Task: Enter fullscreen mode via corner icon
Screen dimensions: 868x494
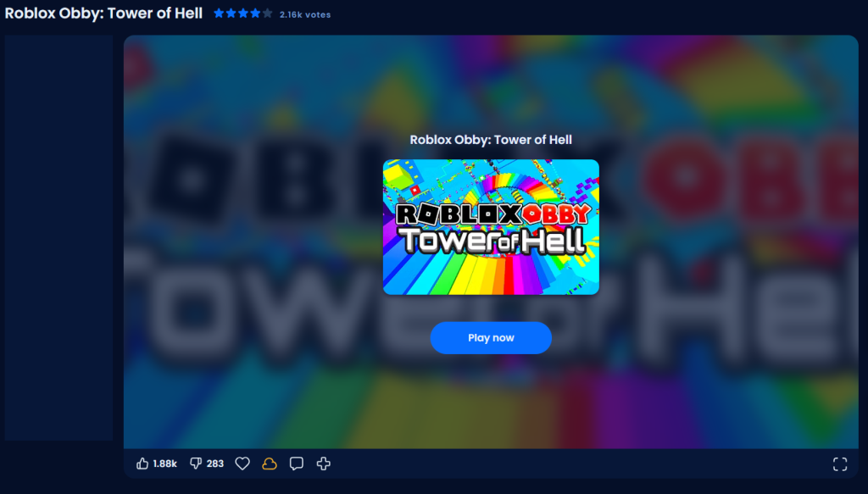Action: click(840, 464)
